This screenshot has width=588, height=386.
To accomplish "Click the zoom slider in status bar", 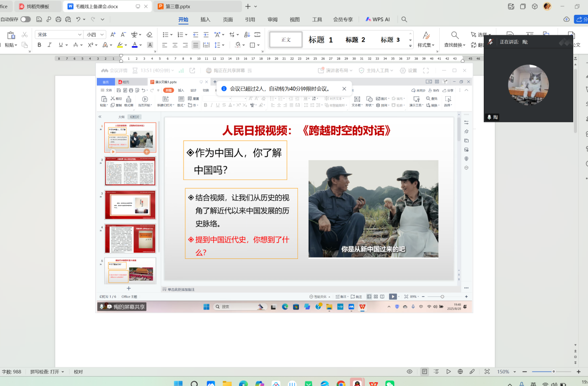I will 553,372.
